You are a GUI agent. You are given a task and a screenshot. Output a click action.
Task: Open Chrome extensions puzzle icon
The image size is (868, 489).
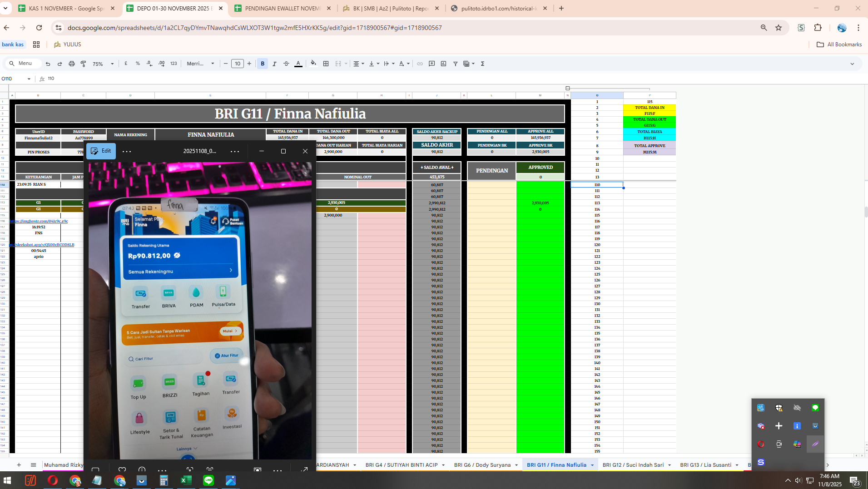(818, 28)
